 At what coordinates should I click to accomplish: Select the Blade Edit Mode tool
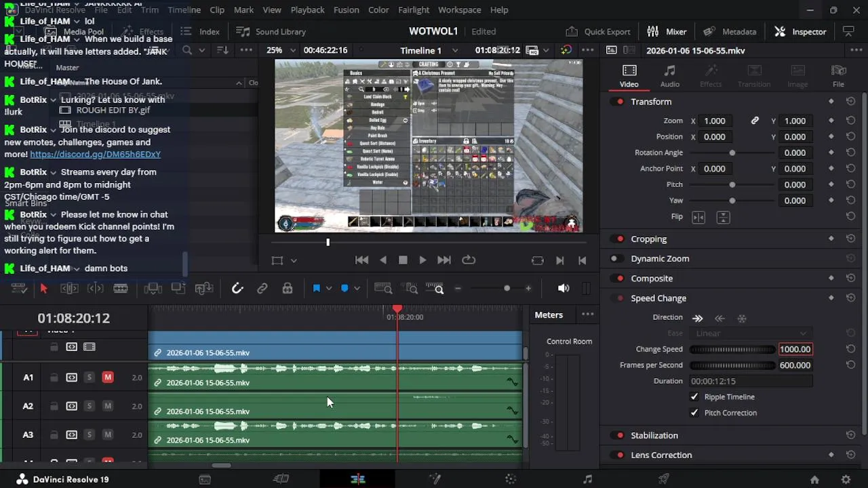pyautogui.click(x=121, y=289)
